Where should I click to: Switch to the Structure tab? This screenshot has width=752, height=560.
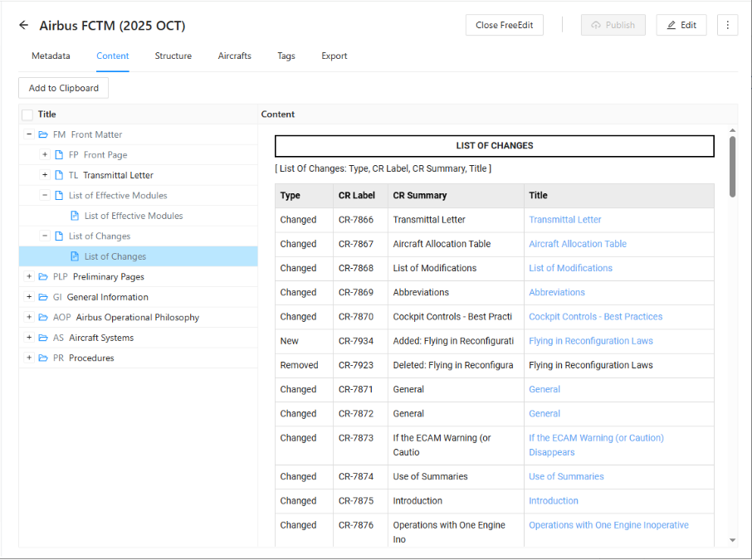pos(173,56)
